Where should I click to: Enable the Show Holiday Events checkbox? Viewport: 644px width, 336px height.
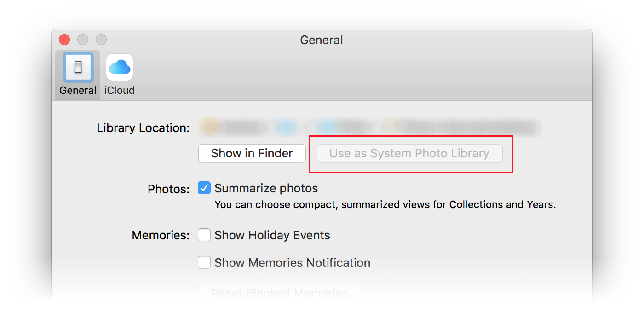click(204, 235)
